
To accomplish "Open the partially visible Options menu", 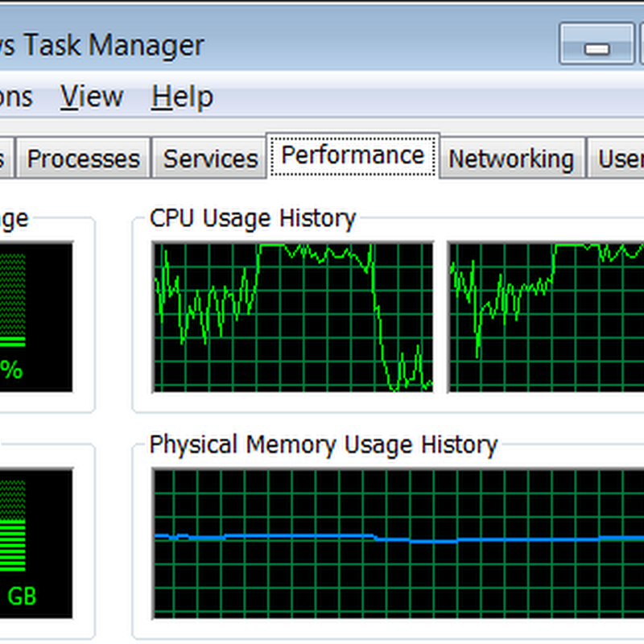I will pyautogui.click(x=16, y=97).
